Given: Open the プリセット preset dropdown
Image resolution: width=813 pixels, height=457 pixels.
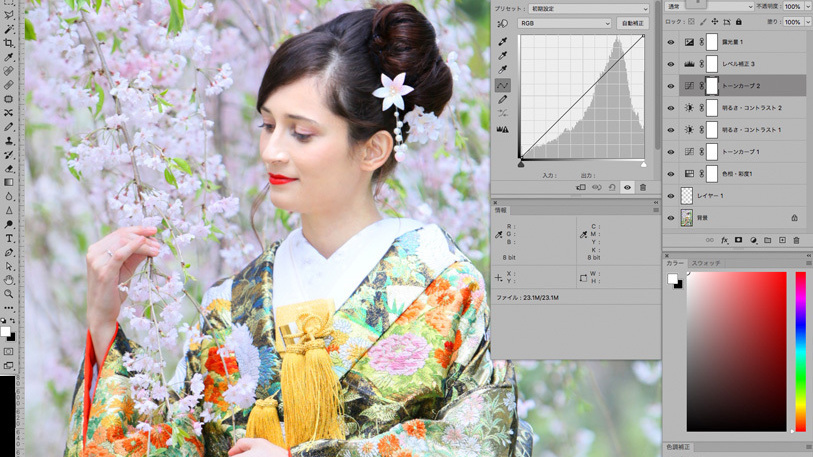Looking at the screenshot, I should point(588,9).
